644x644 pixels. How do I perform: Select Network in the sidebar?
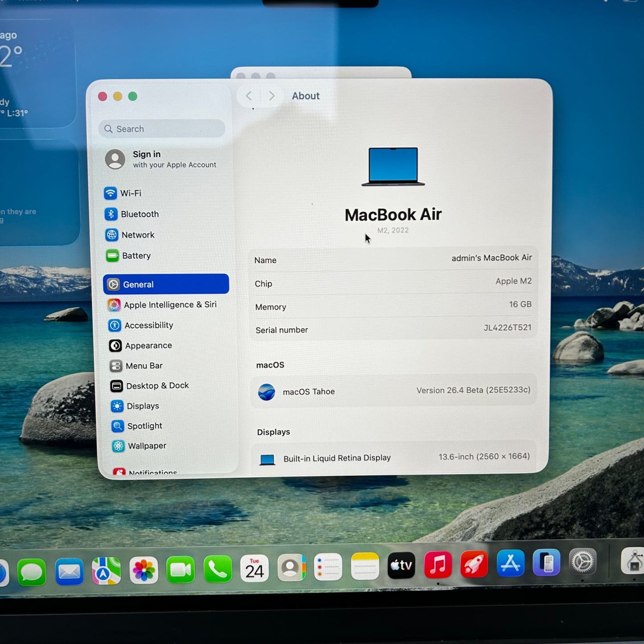click(137, 235)
